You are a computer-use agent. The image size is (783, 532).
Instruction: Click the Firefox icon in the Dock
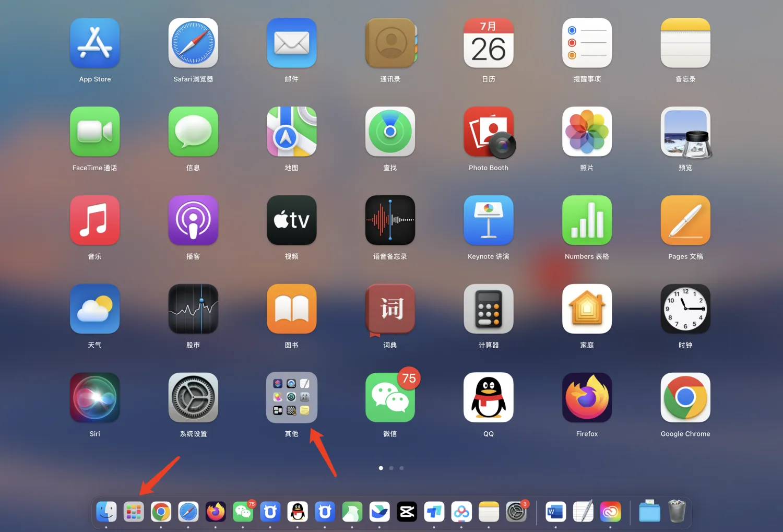[x=216, y=512]
